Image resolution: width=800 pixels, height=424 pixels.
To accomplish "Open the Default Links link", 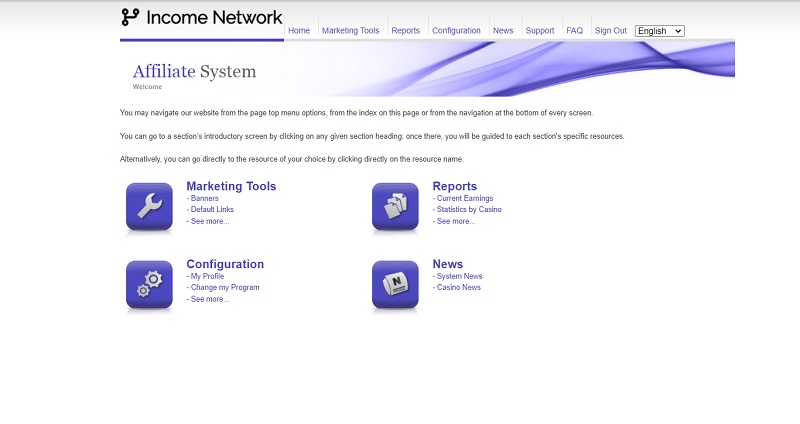I will [212, 210].
